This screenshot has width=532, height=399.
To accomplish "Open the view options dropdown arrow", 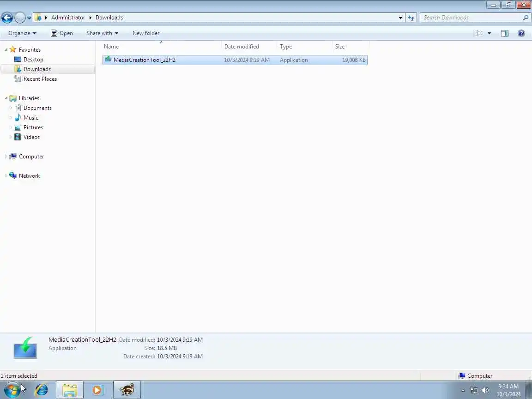I will click(x=489, y=33).
